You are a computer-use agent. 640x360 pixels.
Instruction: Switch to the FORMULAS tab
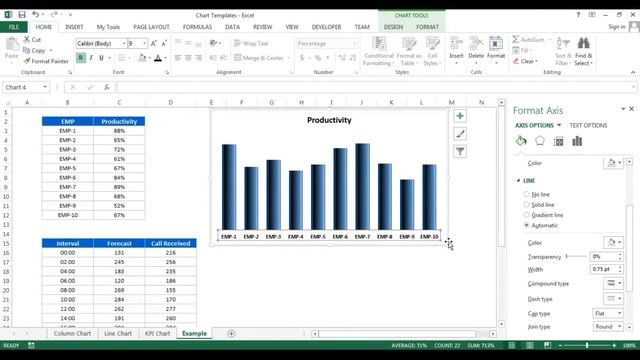197,27
